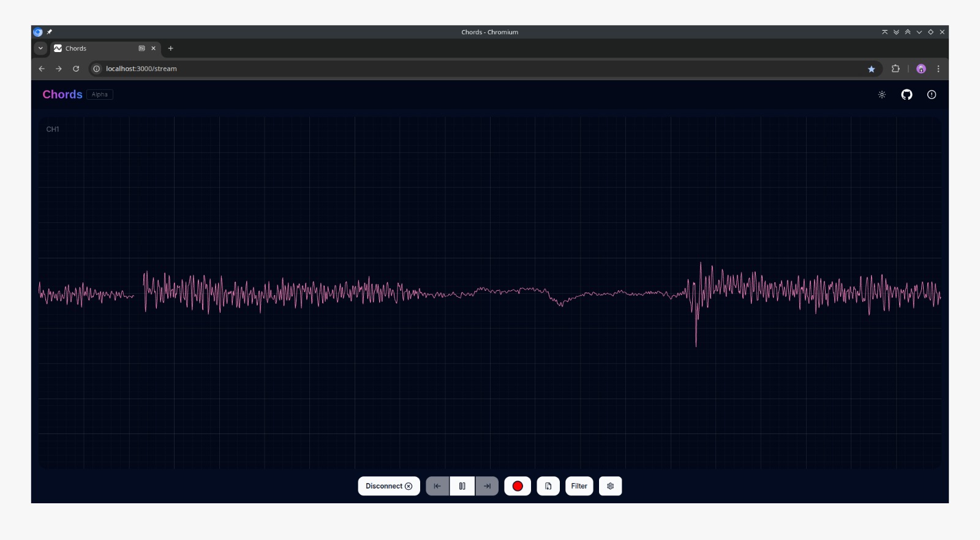Open a new browser tab
The width and height of the screenshot is (980, 540).
click(x=171, y=48)
